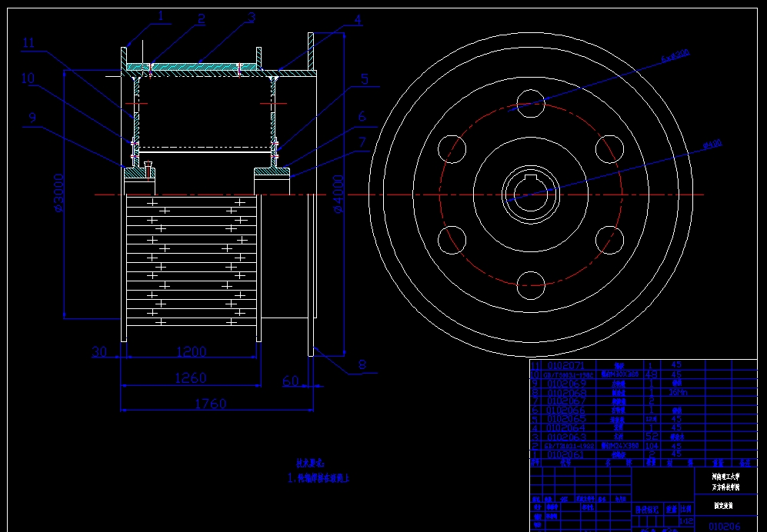Select the top ø300 hole in front view
Viewport: 767px width, 532px height.
pos(531,104)
